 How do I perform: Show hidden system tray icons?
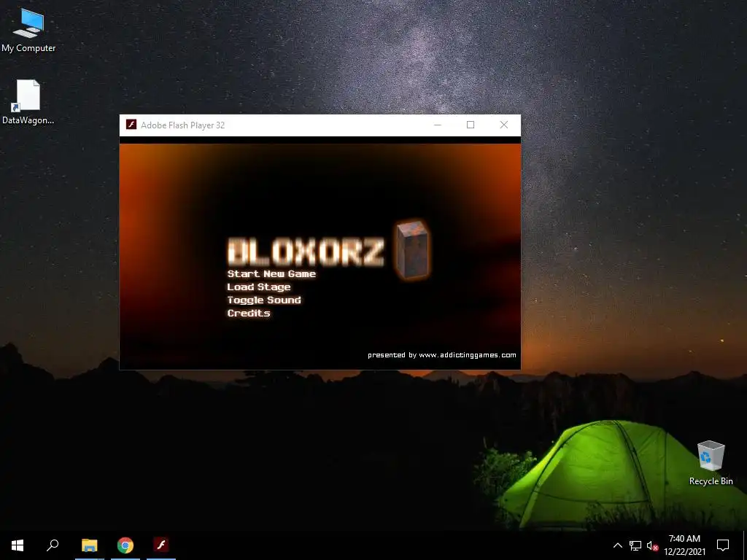(617, 545)
